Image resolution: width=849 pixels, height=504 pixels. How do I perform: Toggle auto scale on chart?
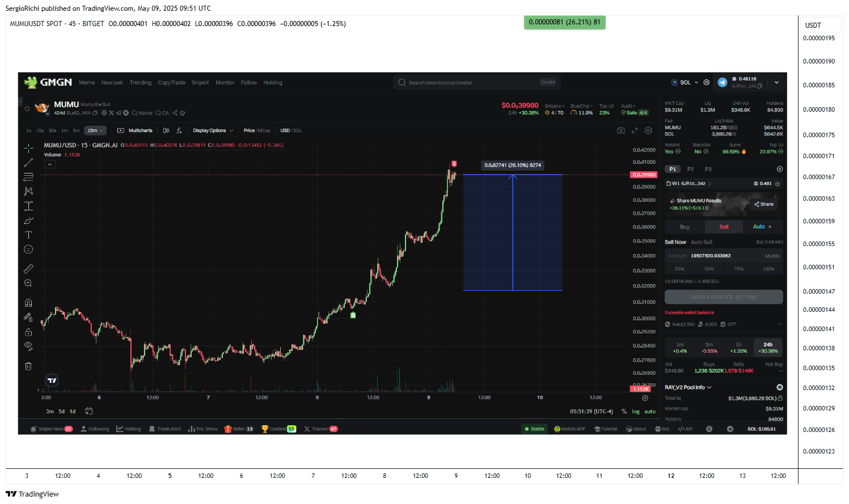(650, 412)
